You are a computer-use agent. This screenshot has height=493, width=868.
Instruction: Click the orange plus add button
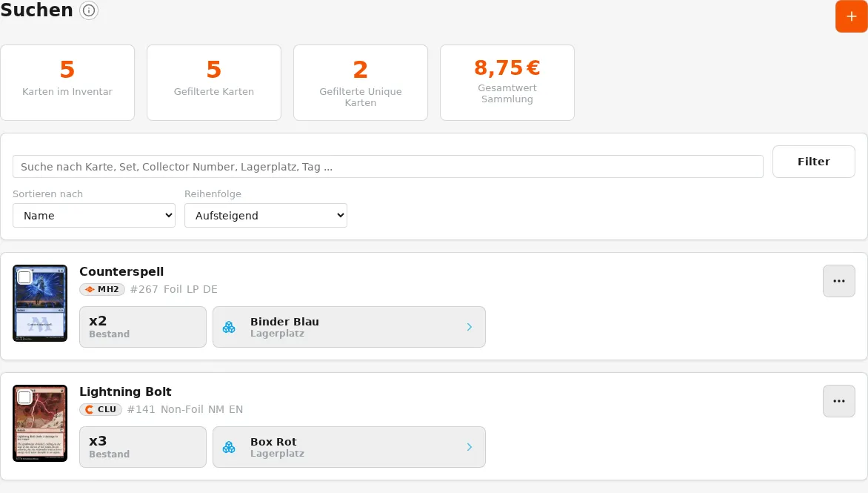(851, 16)
